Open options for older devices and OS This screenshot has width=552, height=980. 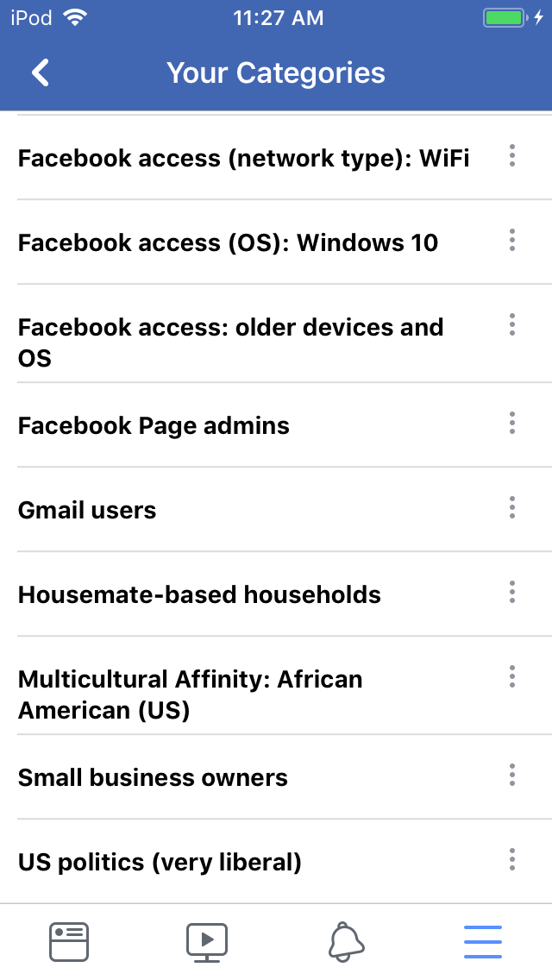click(512, 325)
